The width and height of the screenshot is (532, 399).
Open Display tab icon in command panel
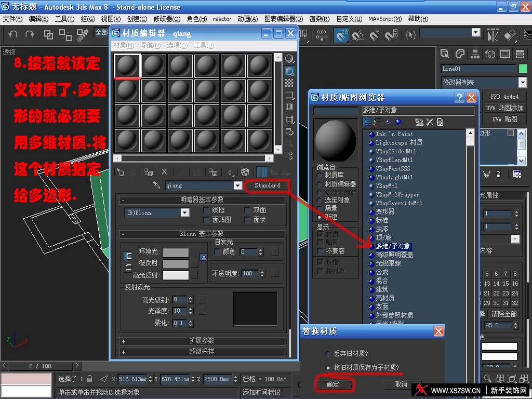pos(505,54)
